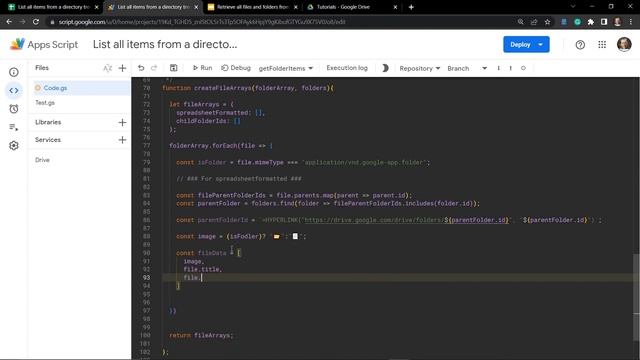
Task: Click the blue Deploy button
Action: point(520,44)
